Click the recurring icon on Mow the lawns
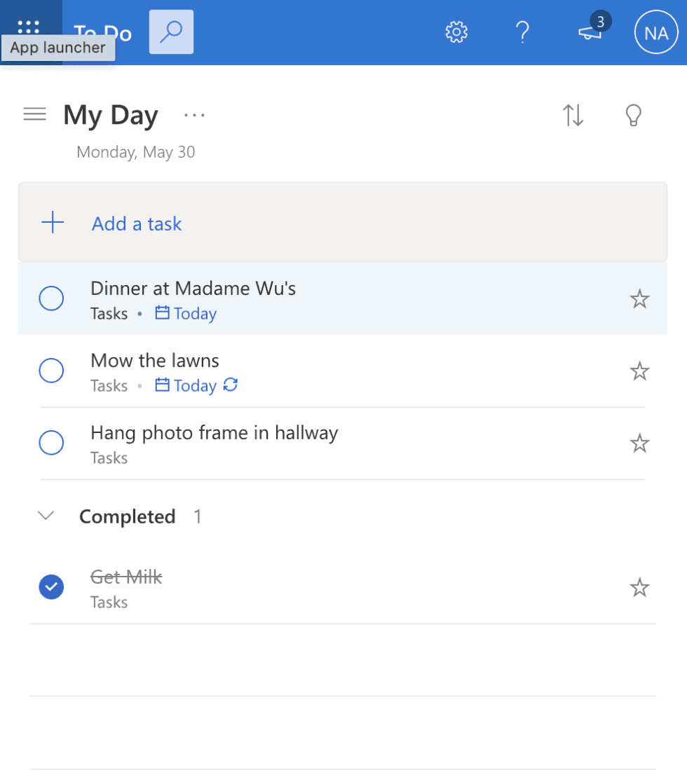The image size is (687, 784). coord(230,385)
